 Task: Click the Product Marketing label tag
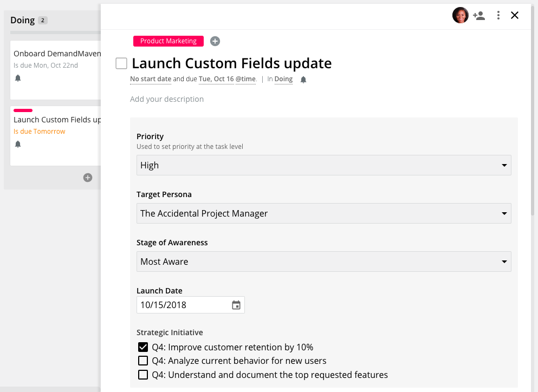168,41
